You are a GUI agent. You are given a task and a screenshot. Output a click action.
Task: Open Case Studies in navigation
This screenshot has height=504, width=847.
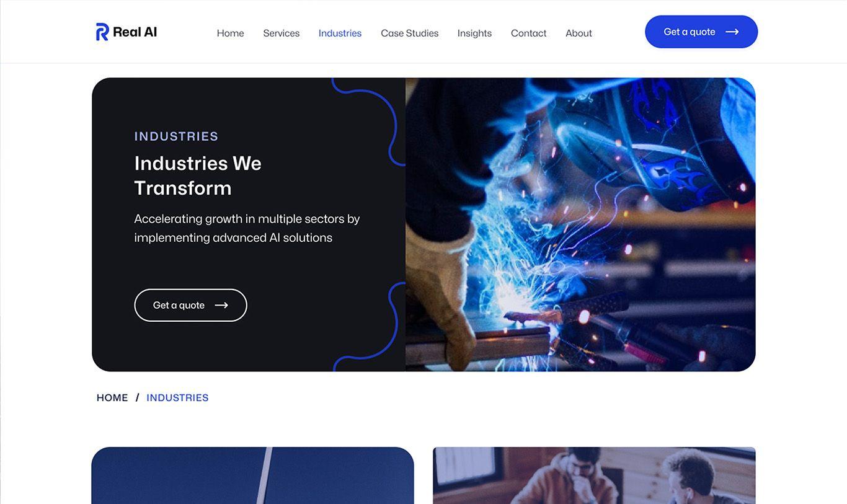point(409,33)
